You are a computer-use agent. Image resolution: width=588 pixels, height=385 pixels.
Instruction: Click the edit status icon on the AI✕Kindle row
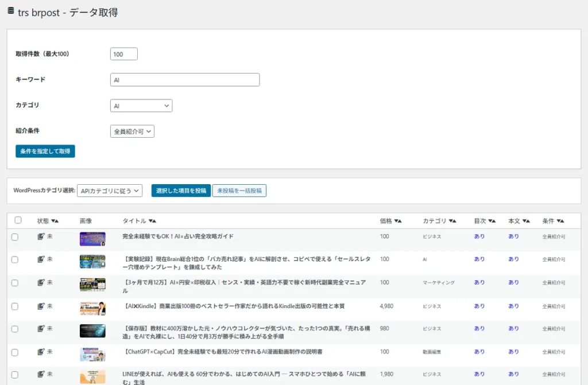tap(41, 306)
